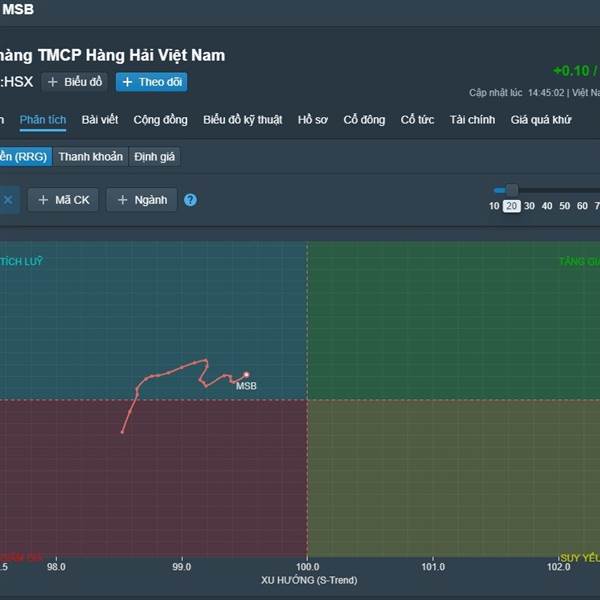The height and width of the screenshot is (600, 600).
Task: Click the 99.0 axis tick label
Action: pyautogui.click(x=181, y=566)
